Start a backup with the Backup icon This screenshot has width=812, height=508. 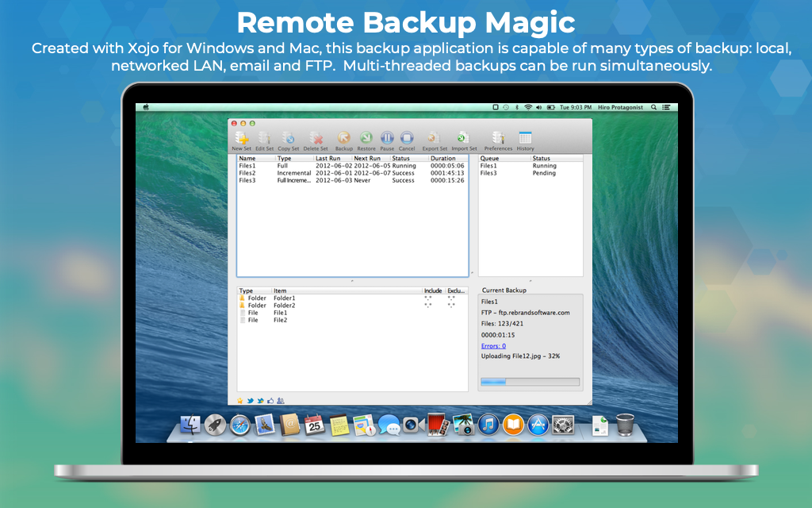pyautogui.click(x=344, y=140)
